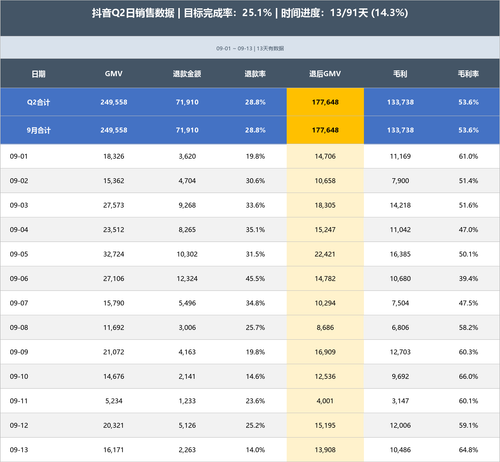The image size is (500, 462).
Task: Click GMV value 32,724
Action: click(114, 254)
